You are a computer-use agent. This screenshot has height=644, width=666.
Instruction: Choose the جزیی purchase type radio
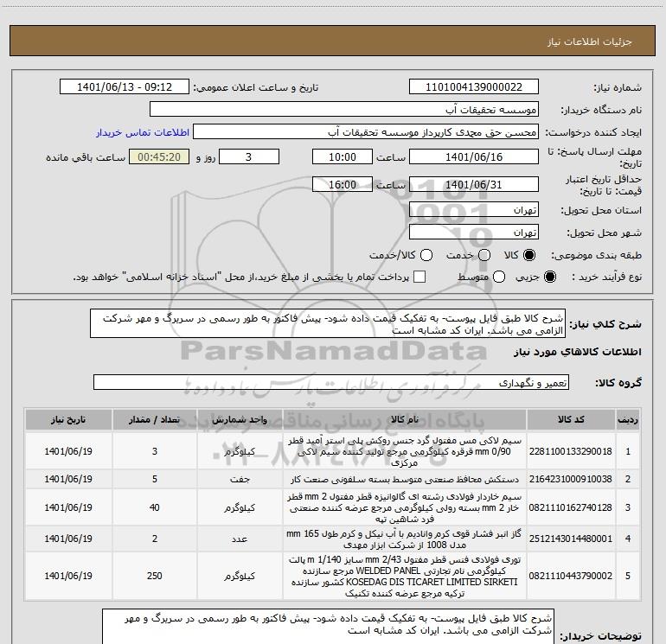(x=550, y=277)
